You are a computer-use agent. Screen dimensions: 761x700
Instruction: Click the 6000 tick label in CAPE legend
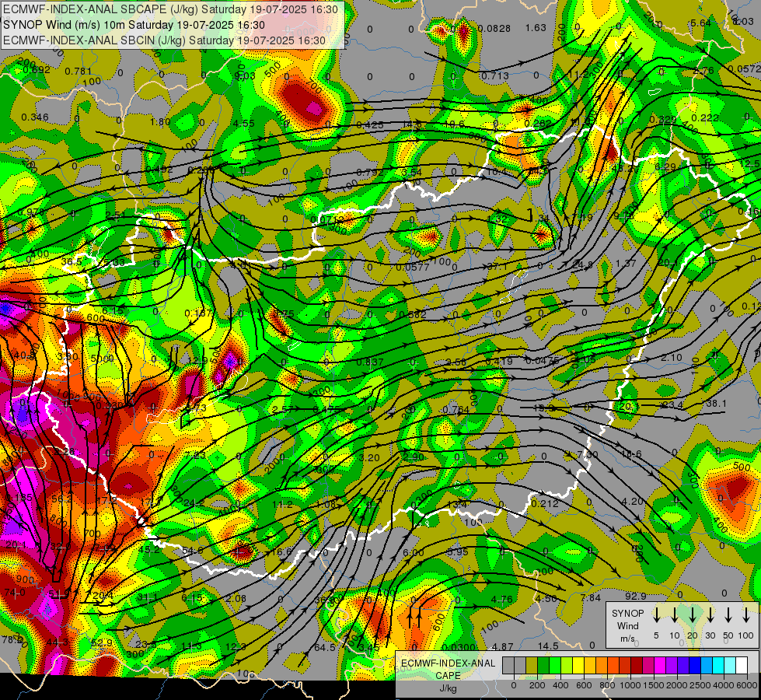747,685
